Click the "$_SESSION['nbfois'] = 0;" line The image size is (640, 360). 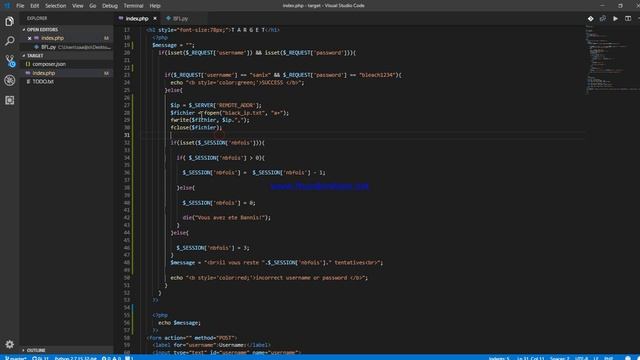219,203
